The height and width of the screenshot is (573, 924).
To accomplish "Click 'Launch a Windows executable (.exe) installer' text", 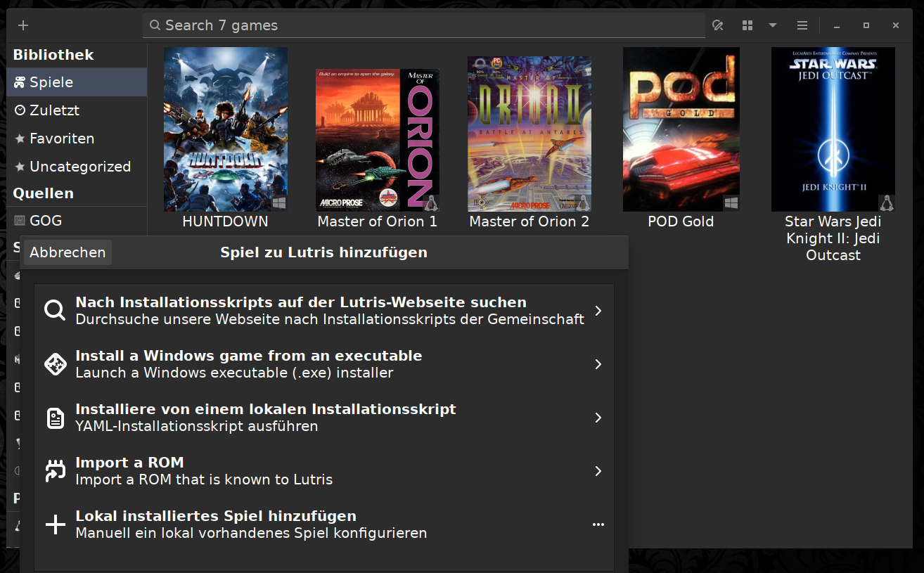I will 234,373.
